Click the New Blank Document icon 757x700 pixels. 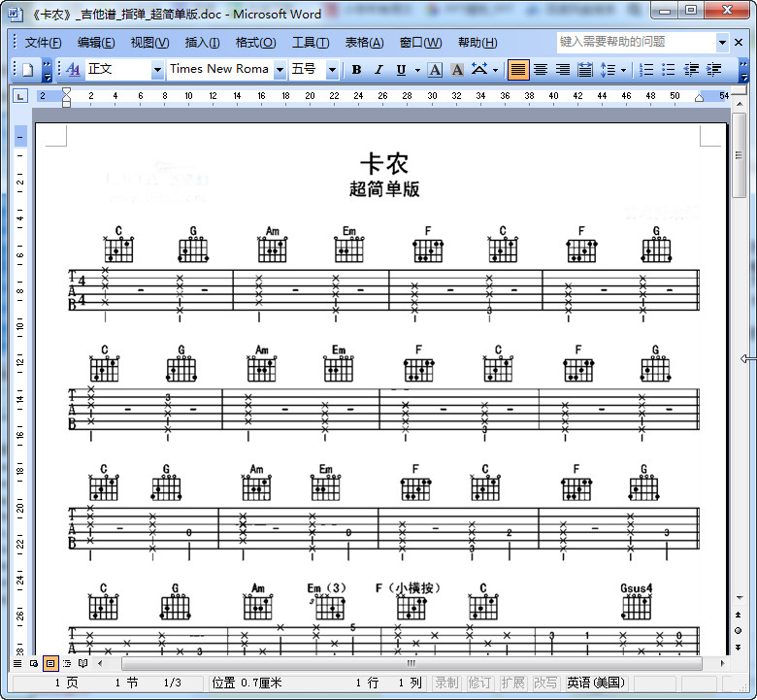pyautogui.click(x=27, y=70)
